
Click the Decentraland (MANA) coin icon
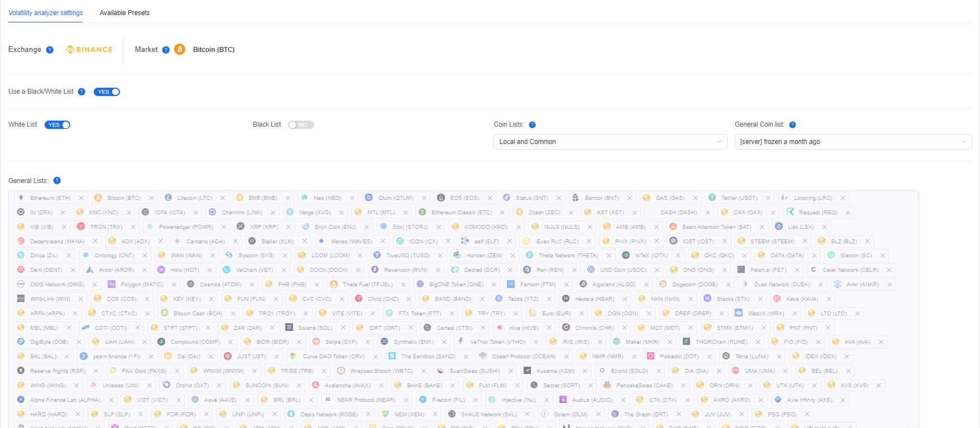[21, 241]
